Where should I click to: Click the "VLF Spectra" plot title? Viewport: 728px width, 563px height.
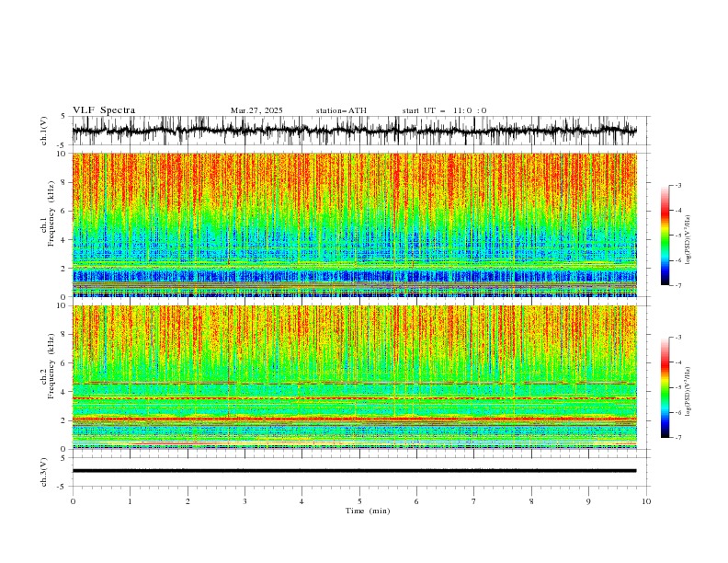(x=104, y=110)
